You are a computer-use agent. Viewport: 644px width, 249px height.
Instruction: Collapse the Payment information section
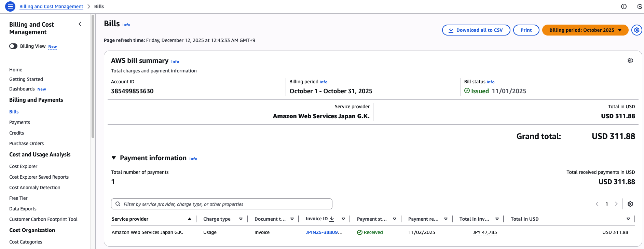(x=114, y=158)
